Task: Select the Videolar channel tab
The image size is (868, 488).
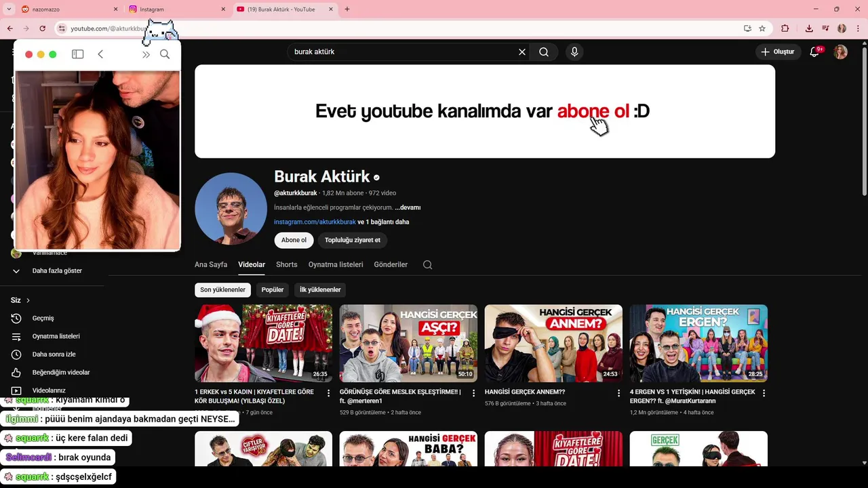Action: coord(252,265)
